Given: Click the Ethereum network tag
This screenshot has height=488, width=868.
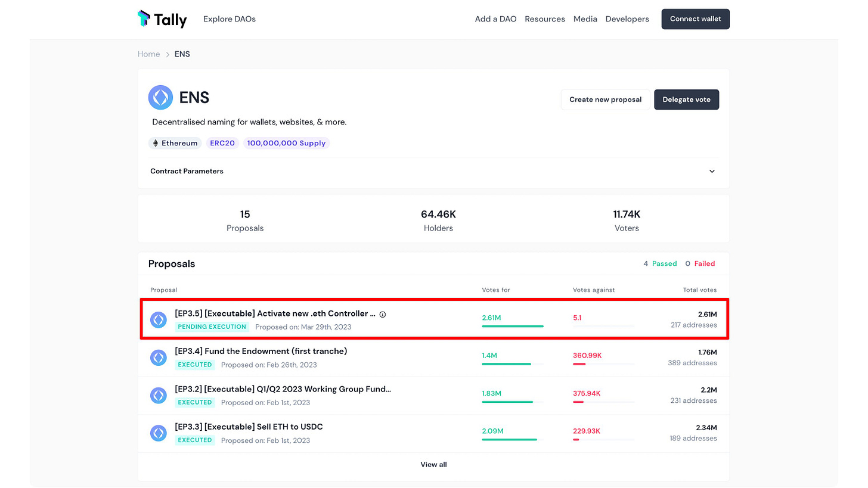Looking at the screenshot, I should tap(175, 143).
